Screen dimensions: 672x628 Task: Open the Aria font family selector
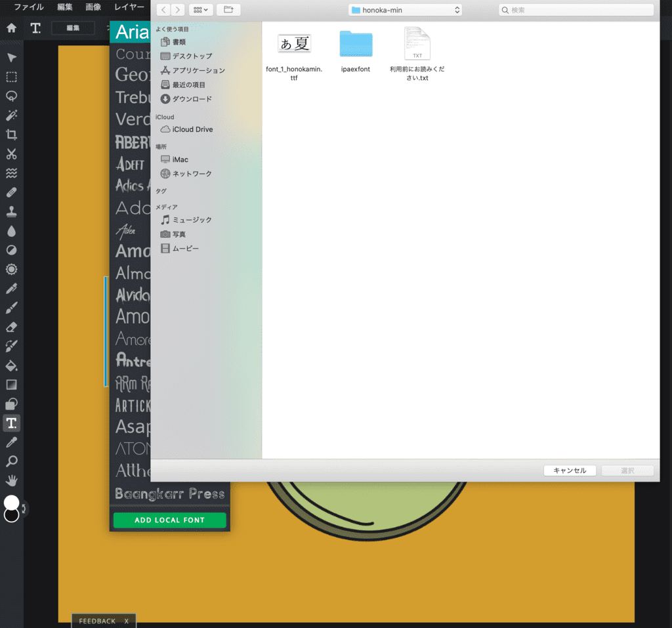click(x=130, y=31)
